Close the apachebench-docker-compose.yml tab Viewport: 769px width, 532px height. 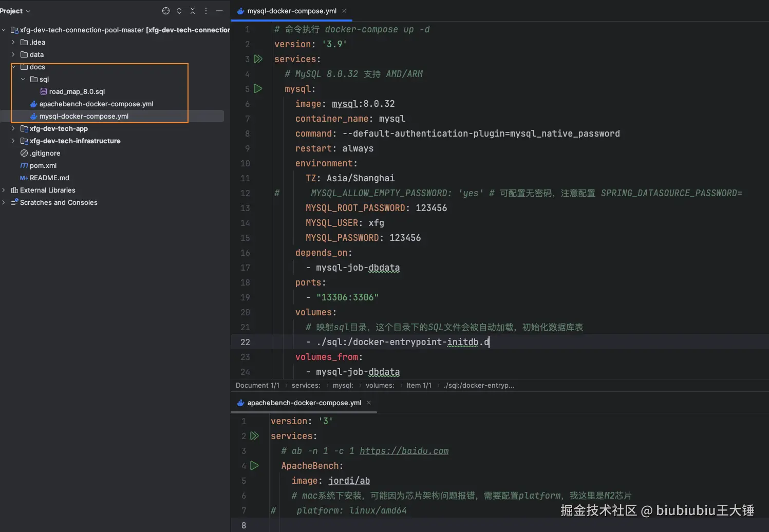click(369, 403)
